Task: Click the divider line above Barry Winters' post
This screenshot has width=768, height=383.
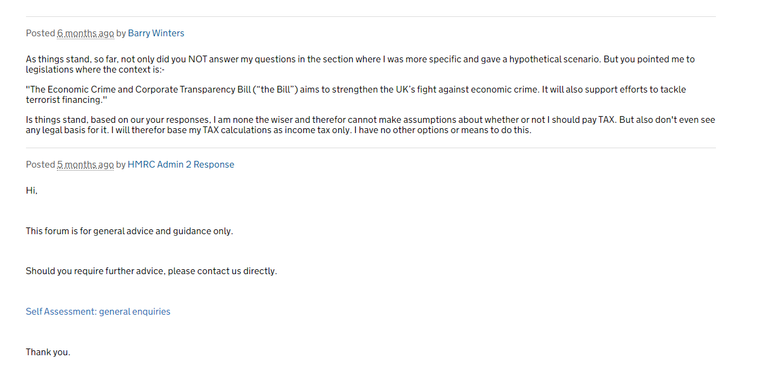Action: point(371,17)
